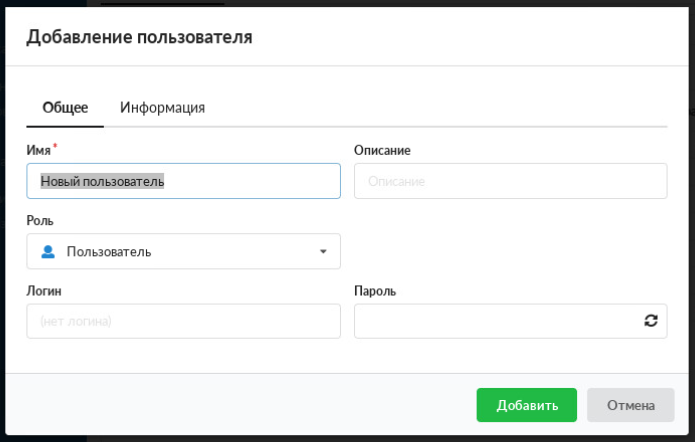Screen dimensions: 695x442
Task: Click the Добавление пользователя dialog title
Action: (x=139, y=37)
